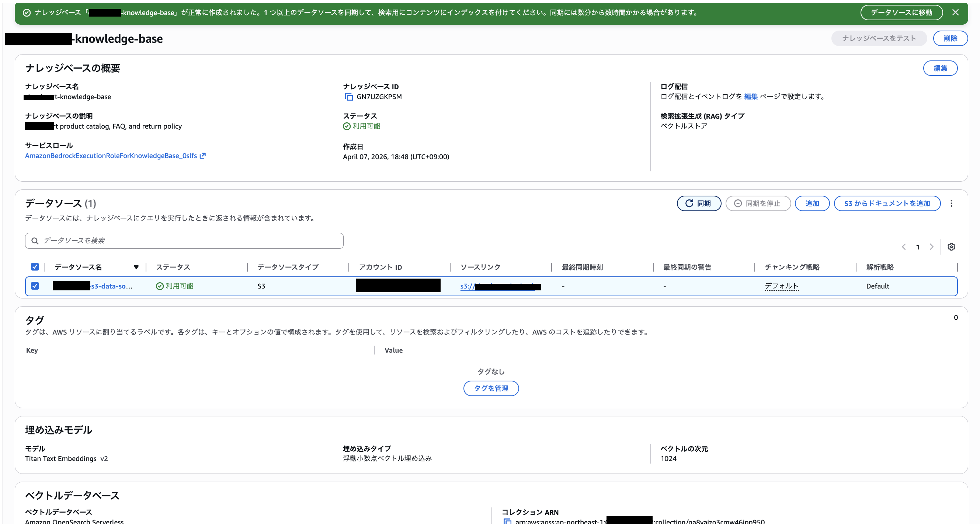Copy the collection ARN
Screen dimensions: 980x524
(507, 522)
